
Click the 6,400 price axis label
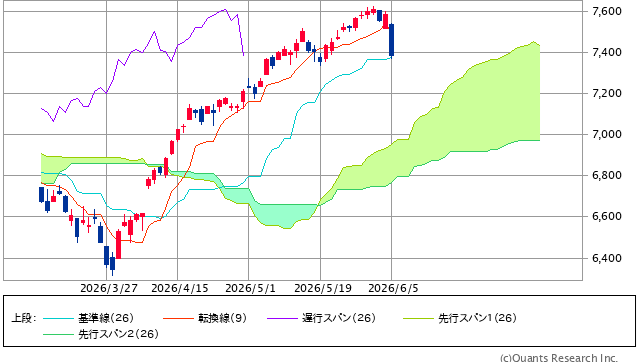pos(607,258)
